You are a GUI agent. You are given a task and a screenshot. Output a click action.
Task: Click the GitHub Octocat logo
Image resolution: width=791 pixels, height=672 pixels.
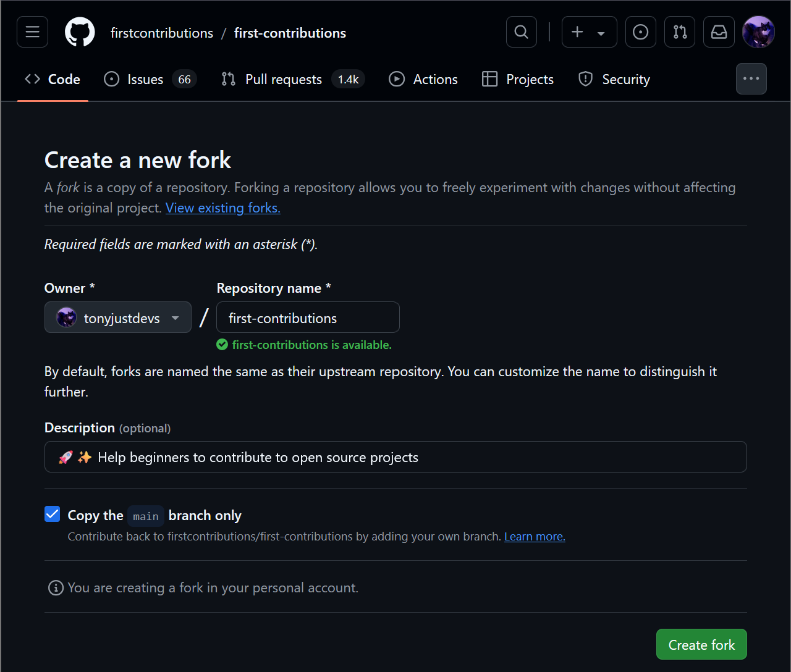click(x=80, y=32)
